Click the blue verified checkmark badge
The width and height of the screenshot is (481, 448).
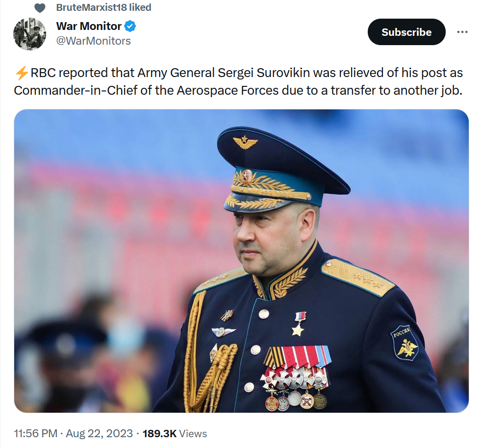(x=130, y=26)
